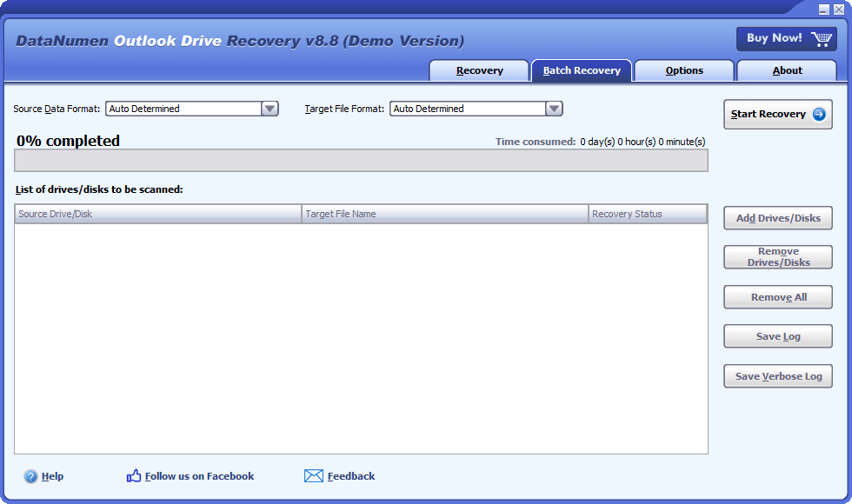
Task: Open the Options tab
Action: 684,70
